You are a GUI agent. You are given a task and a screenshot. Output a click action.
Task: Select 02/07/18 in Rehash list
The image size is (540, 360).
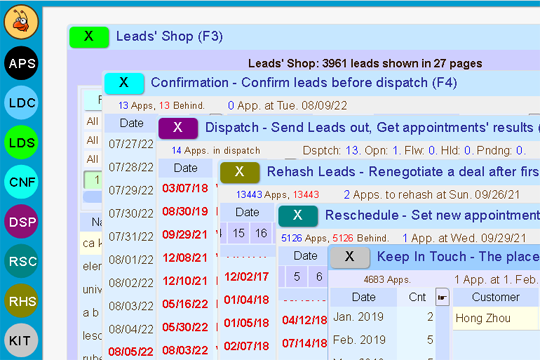coord(247,346)
